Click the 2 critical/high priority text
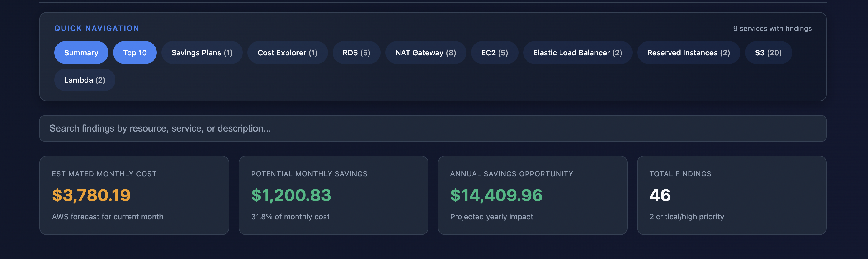 coord(687,217)
